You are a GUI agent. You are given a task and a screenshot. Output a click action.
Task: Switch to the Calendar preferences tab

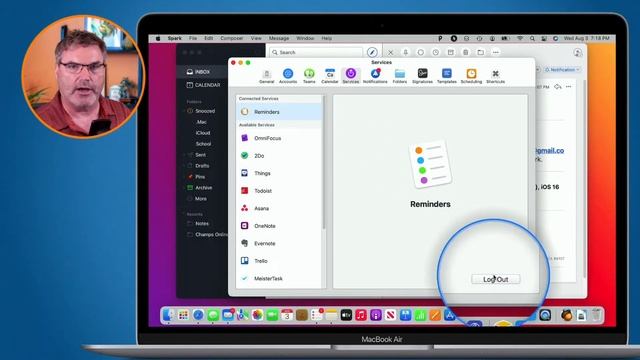coord(329,76)
